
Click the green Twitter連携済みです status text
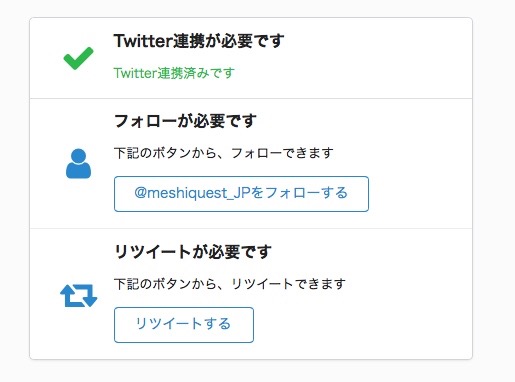tap(174, 73)
